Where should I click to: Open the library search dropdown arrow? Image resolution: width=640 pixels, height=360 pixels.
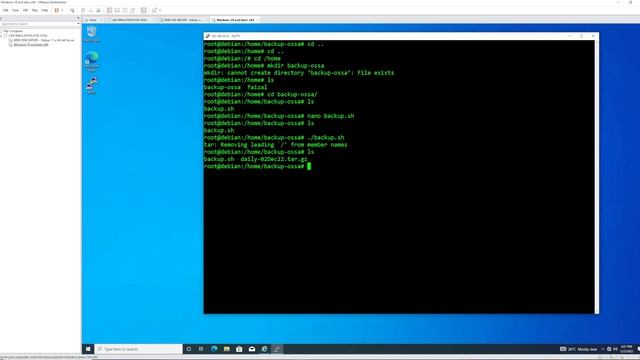(x=78, y=24)
